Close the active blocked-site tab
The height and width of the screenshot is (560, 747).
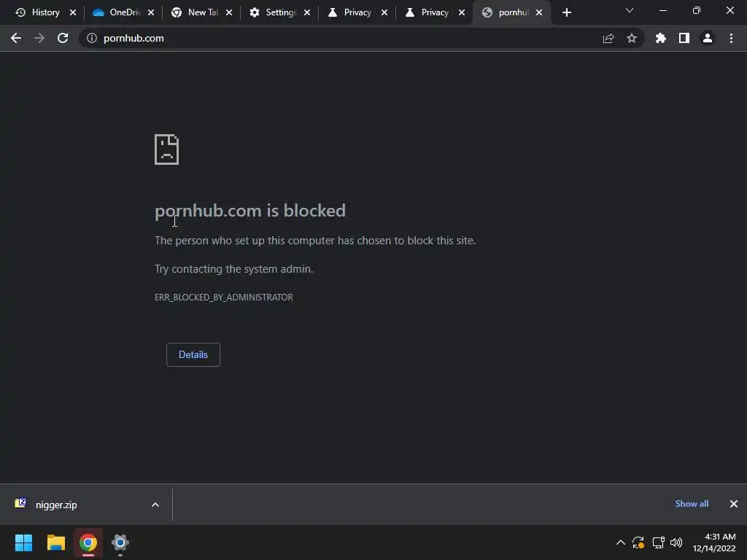(539, 12)
